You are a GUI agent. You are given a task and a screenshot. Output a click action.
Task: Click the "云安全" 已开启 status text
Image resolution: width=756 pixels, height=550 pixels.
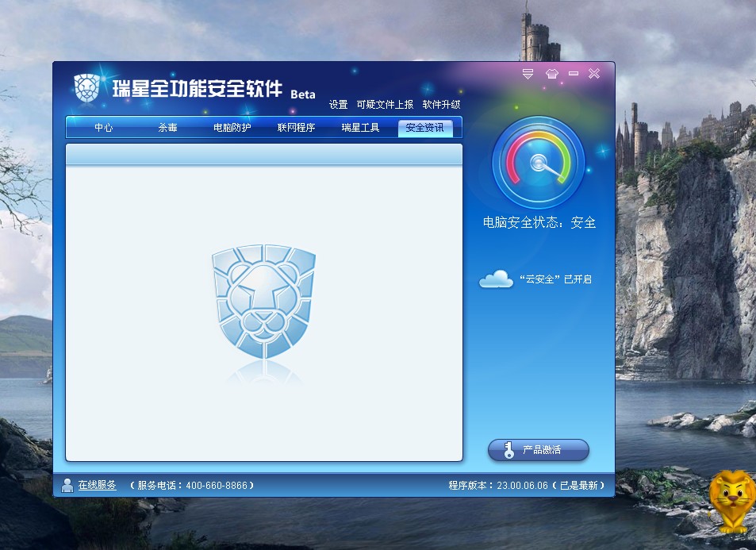click(555, 279)
